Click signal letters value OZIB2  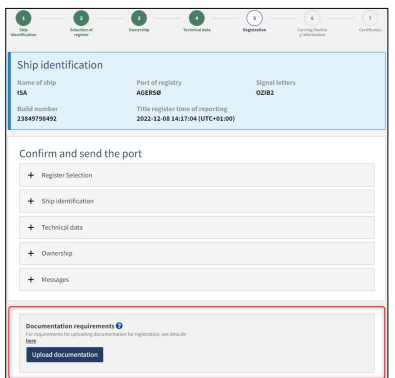265,93
